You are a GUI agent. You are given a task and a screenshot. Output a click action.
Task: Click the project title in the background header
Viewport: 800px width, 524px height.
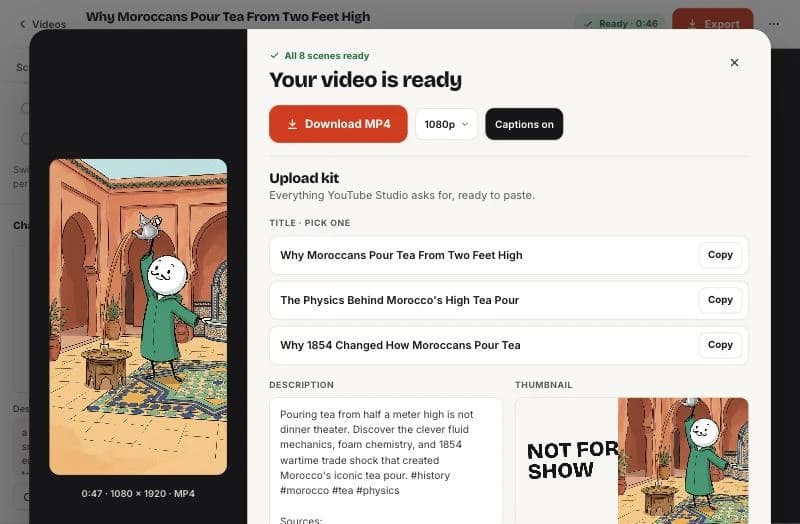coord(228,17)
